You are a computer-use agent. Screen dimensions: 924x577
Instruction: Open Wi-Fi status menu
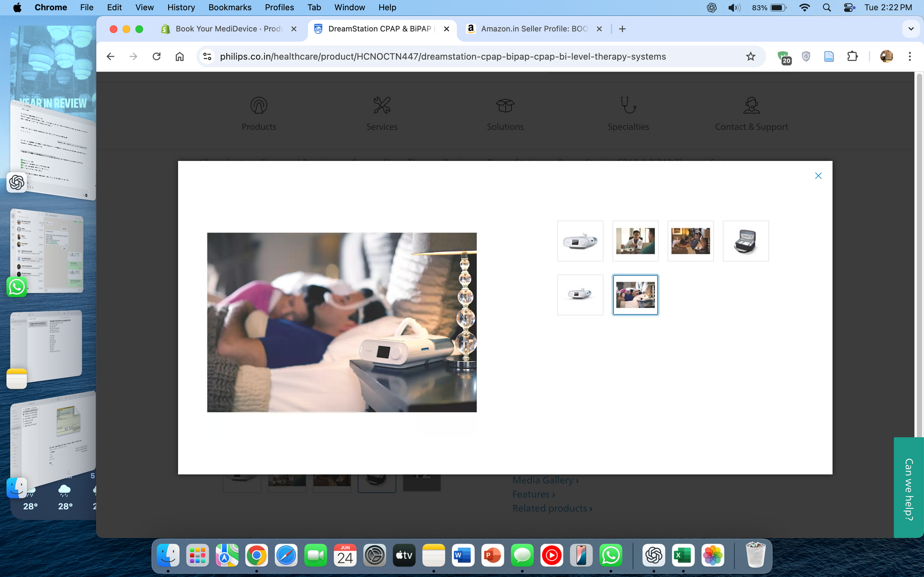click(x=804, y=7)
